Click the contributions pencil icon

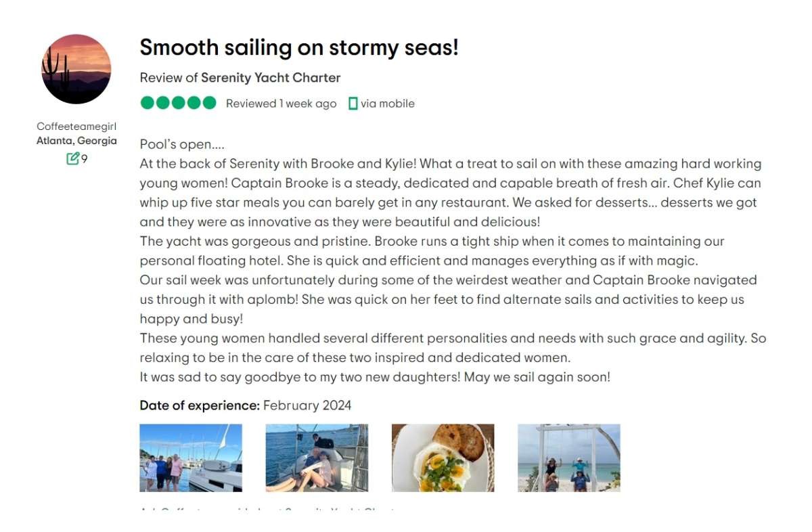(x=72, y=159)
